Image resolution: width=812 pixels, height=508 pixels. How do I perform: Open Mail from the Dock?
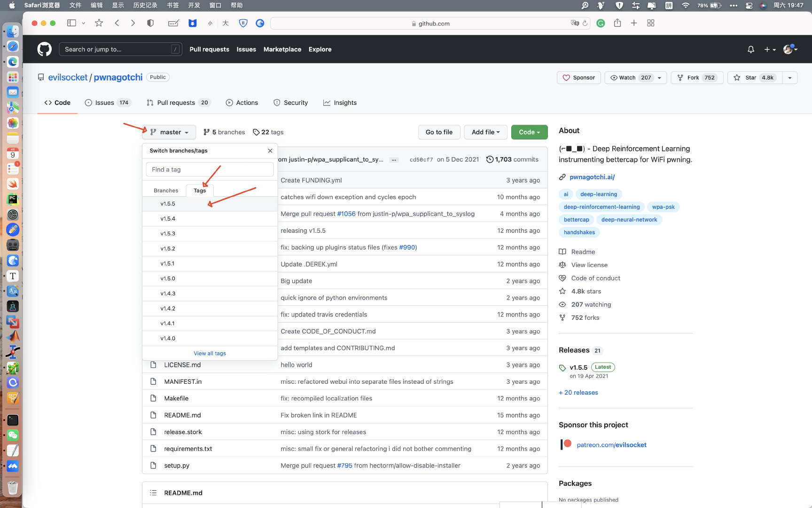click(x=13, y=92)
